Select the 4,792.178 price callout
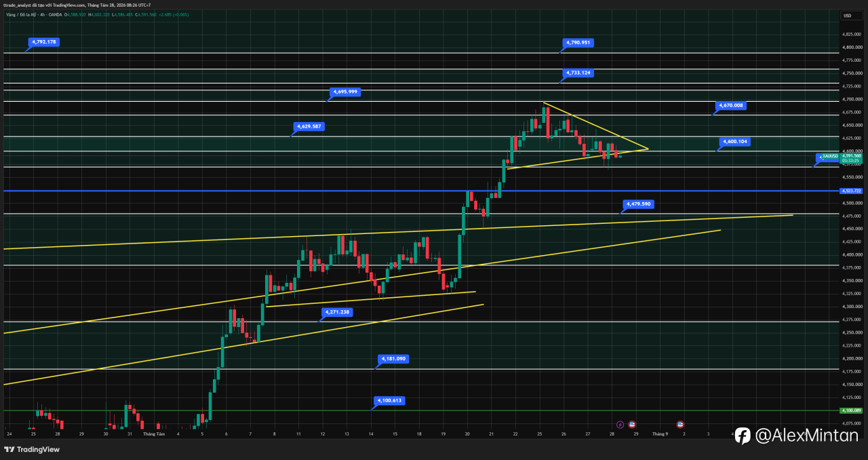The width and height of the screenshot is (868, 460). point(43,41)
